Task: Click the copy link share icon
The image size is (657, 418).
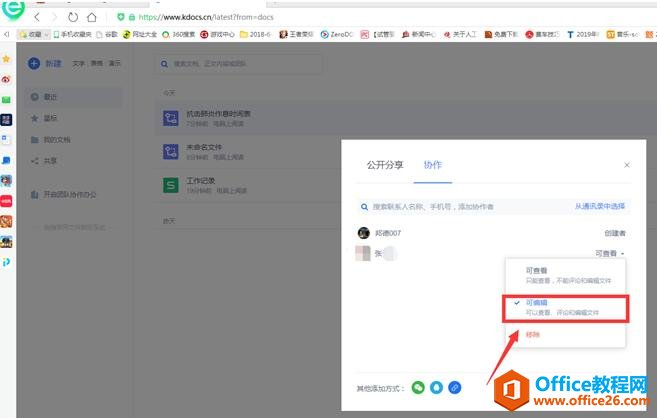Action: pos(454,387)
